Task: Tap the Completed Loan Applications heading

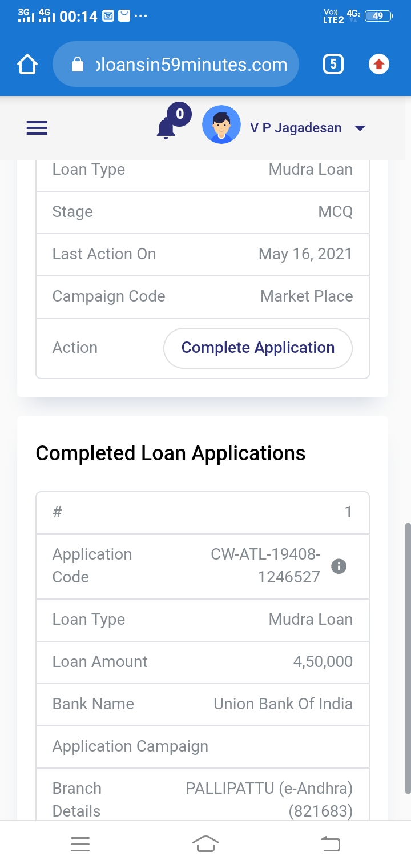Action: click(x=171, y=453)
